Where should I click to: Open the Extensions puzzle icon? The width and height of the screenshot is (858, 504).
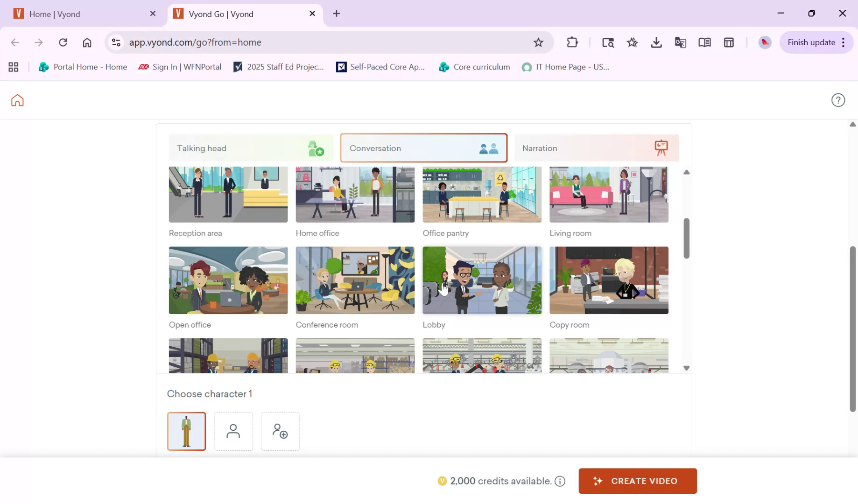point(572,42)
